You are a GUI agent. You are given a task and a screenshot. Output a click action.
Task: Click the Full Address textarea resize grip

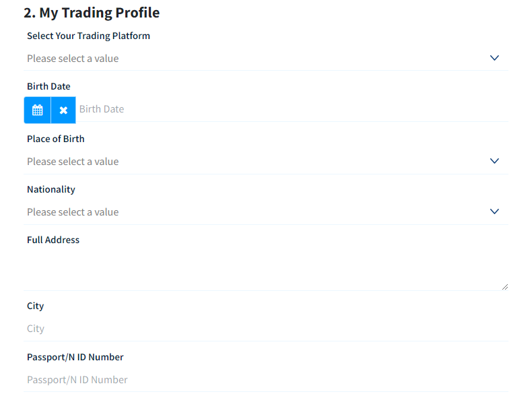coord(505,287)
